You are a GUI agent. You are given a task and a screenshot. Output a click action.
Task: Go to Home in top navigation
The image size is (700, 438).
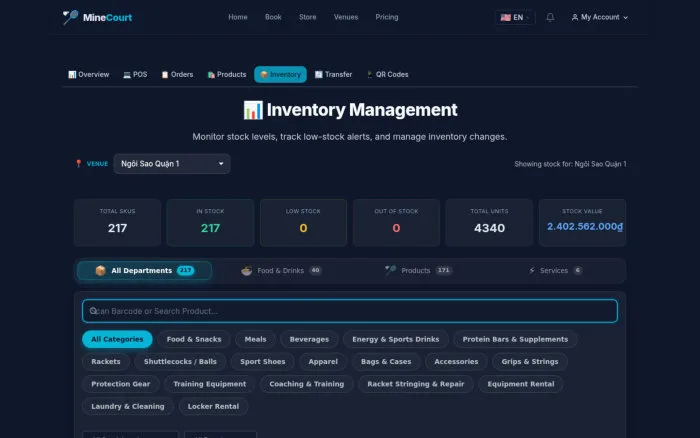click(238, 17)
